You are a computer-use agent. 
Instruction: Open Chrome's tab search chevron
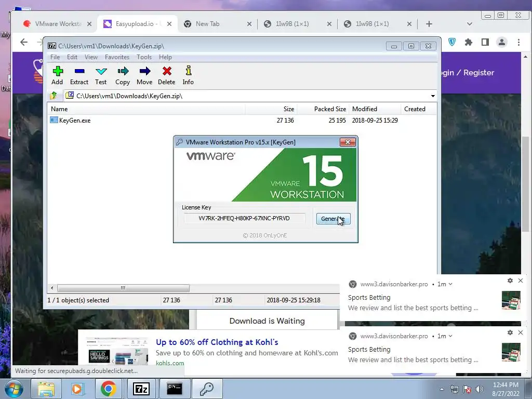[x=470, y=24]
